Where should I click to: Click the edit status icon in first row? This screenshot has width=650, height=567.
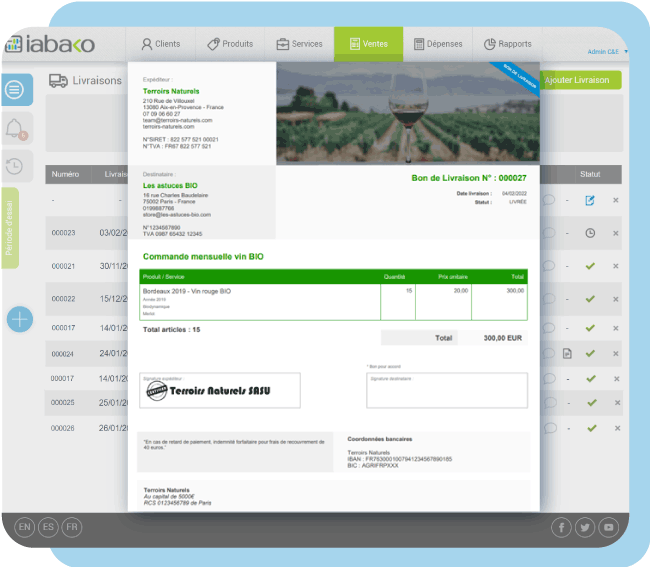pos(590,201)
